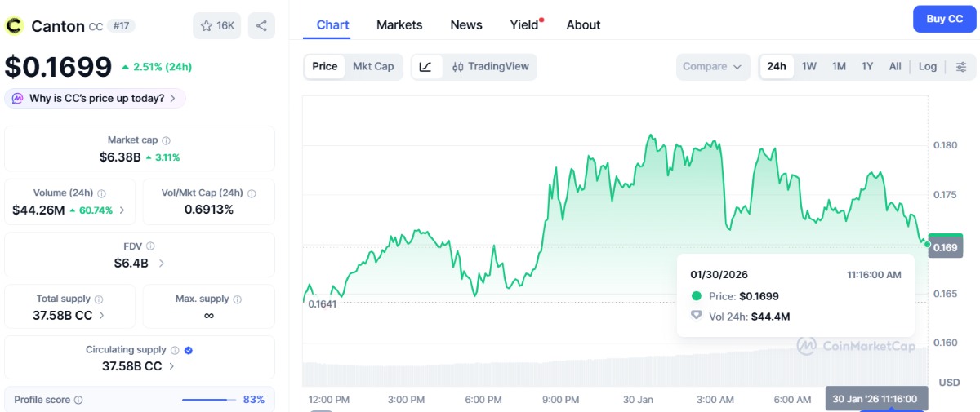Select the Mkt Cap chart toggle
This screenshot has width=980, height=412.
click(373, 67)
